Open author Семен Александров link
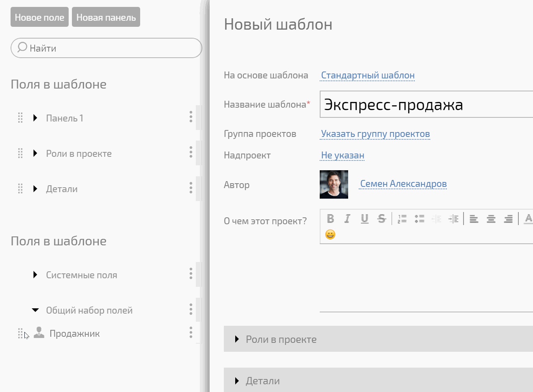Image resolution: width=533 pixels, height=392 pixels. point(403,184)
